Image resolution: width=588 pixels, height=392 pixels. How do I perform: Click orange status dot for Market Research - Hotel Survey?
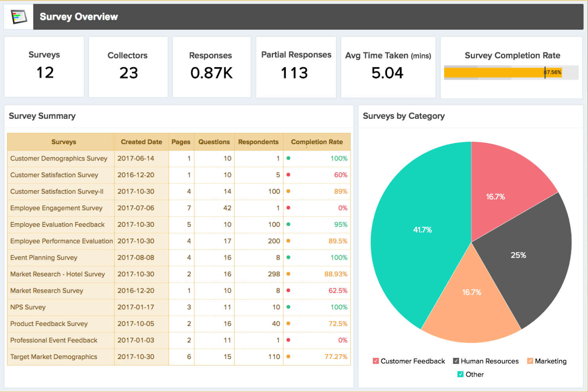click(288, 274)
